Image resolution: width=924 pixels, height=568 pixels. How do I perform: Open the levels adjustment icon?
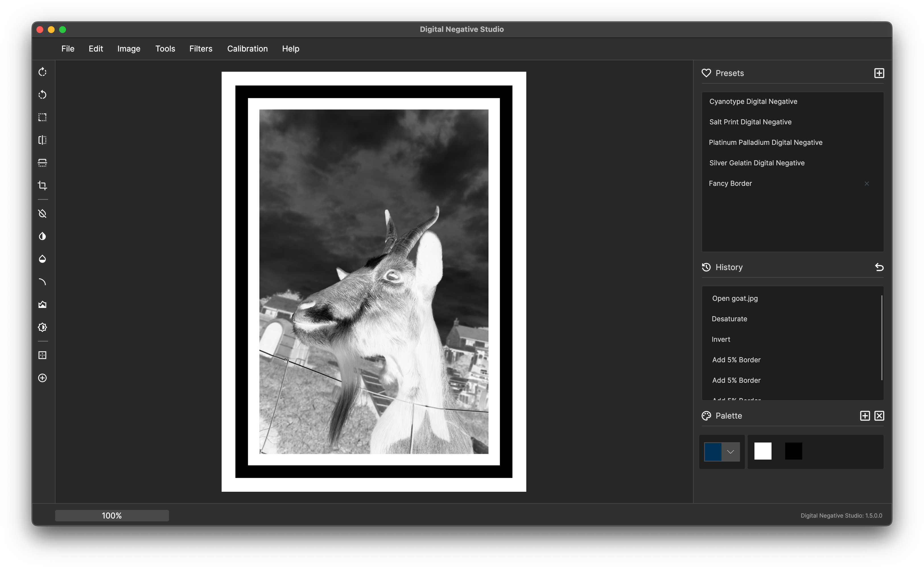(42, 304)
